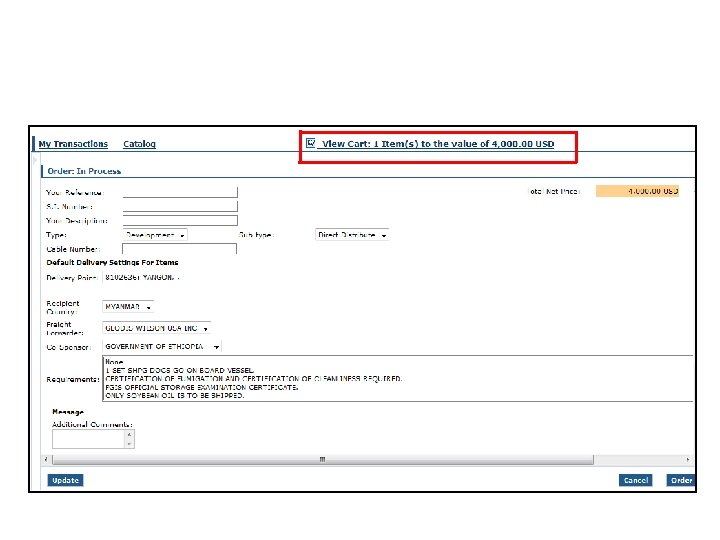
Task: Click the Cable Number input field
Action: point(180,249)
